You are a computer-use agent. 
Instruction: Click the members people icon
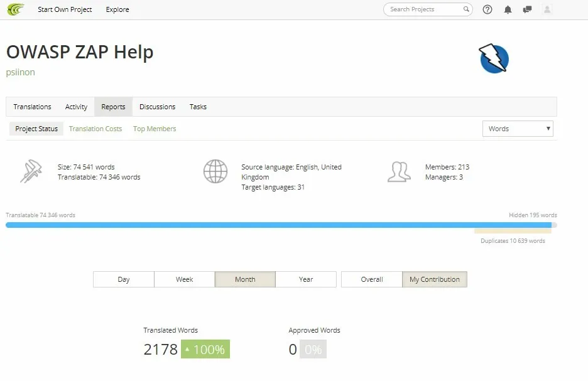pos(399,171)
